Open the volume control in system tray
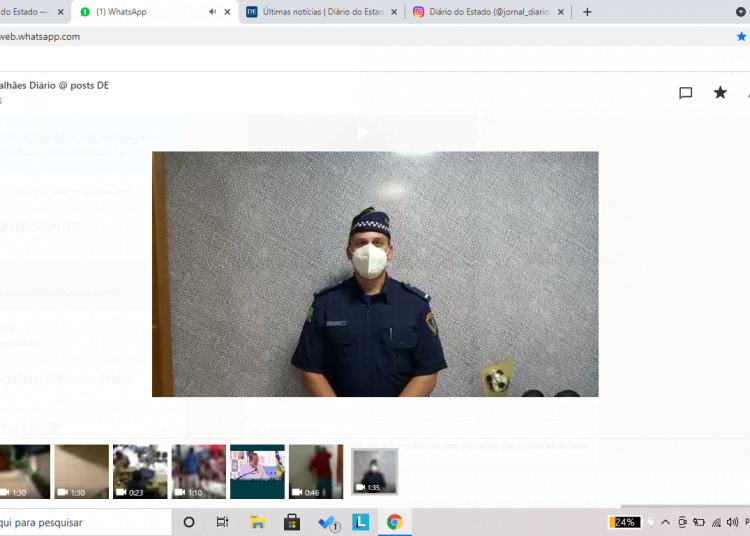Screen dimensions: 750x536 coord(732,522)
